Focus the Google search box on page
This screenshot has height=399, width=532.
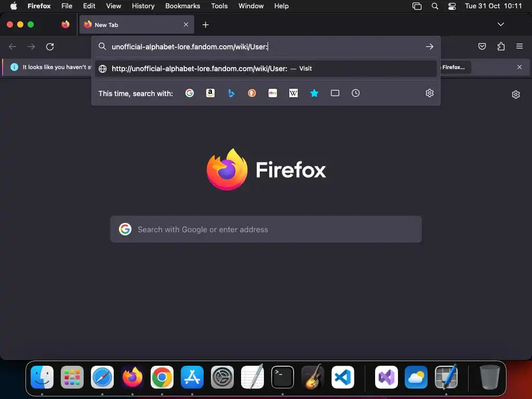(x=266, y=229)
